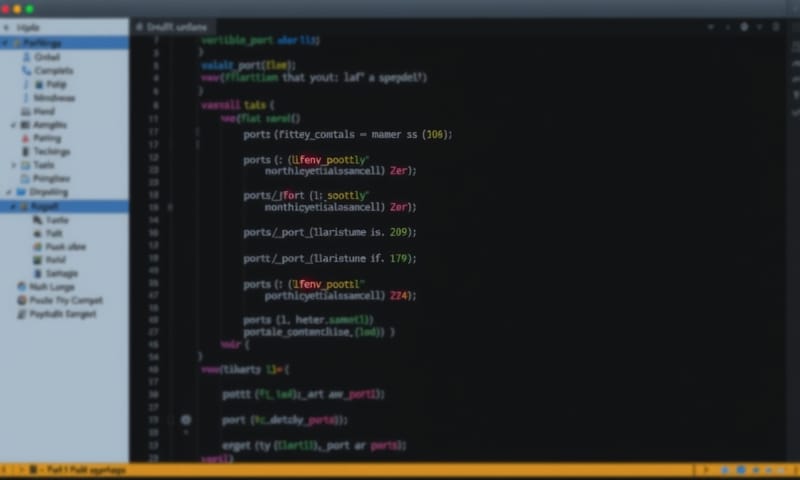Click the value 209 in the code
The height and width of the screenshot is (480, 800).
pos(398,232)
